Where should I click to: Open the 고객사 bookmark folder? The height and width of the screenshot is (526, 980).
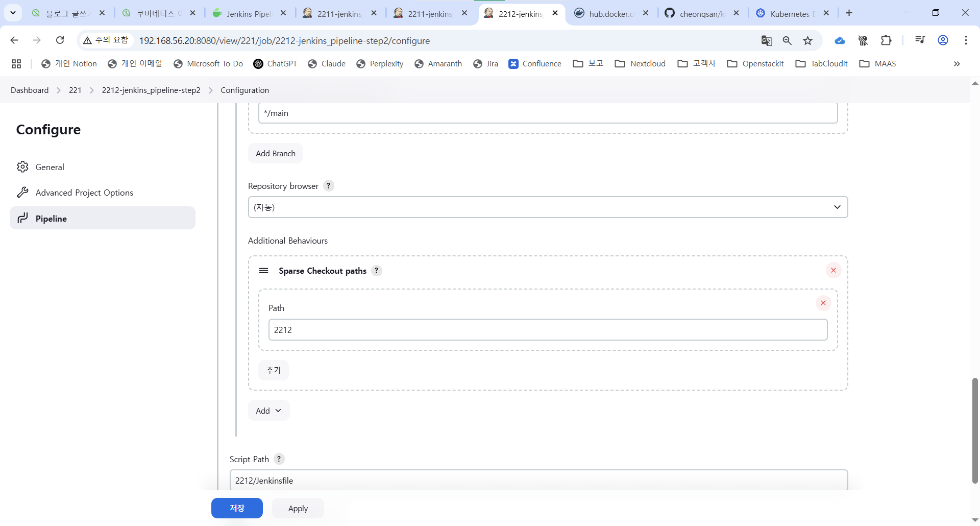click(697, 64)
